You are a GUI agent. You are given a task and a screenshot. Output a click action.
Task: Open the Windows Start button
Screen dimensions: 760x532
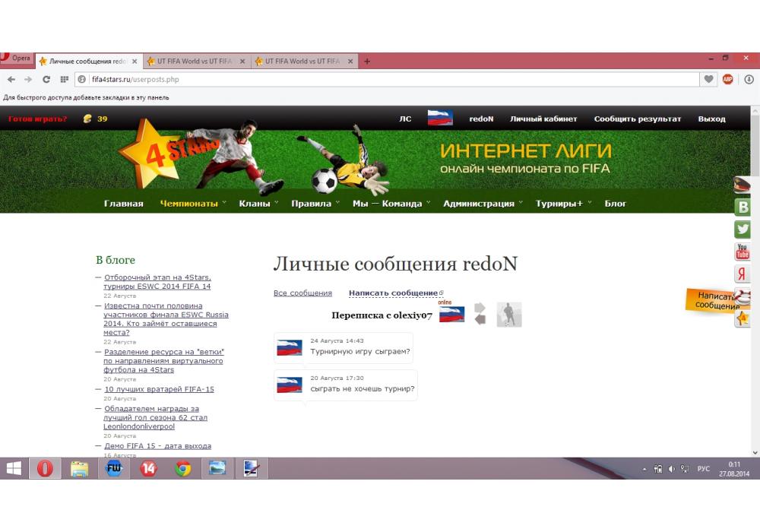[14, 468]
